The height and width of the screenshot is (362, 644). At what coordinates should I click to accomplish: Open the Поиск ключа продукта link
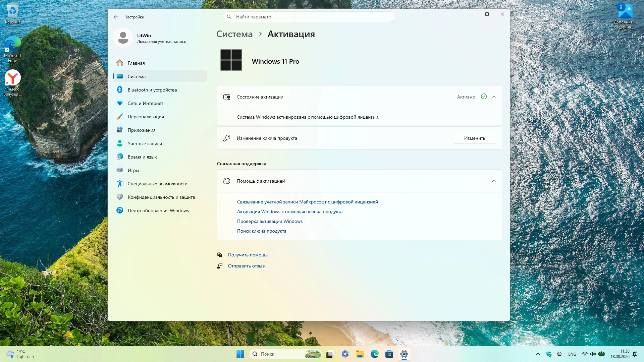(262, 231)
